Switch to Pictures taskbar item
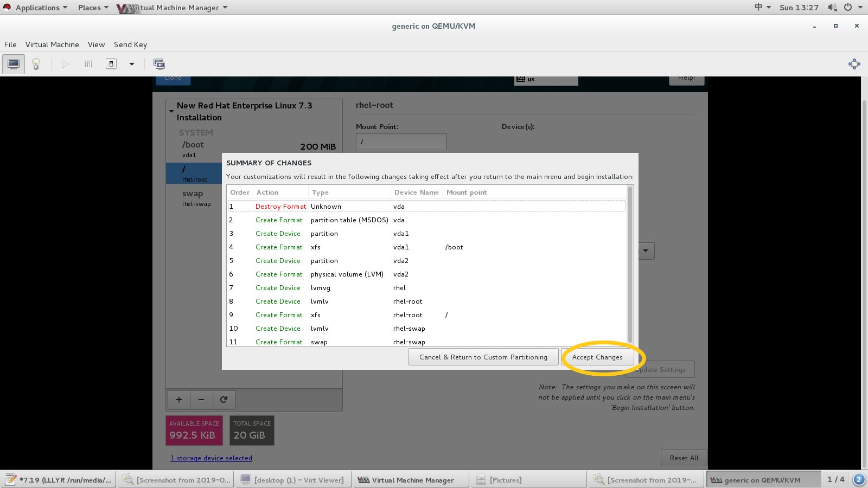The width and height of the screenshot is (868, 488). click(528, 480)
